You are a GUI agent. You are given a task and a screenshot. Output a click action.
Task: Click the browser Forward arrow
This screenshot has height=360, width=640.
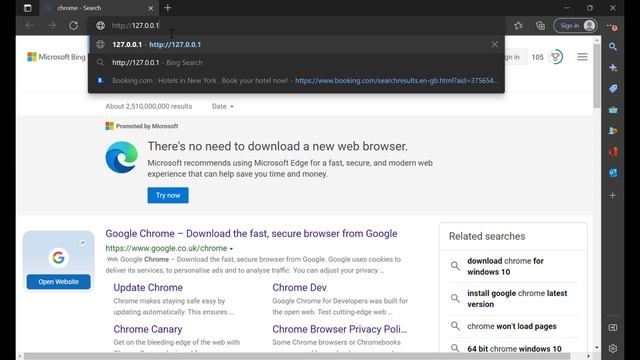point(51,25)
